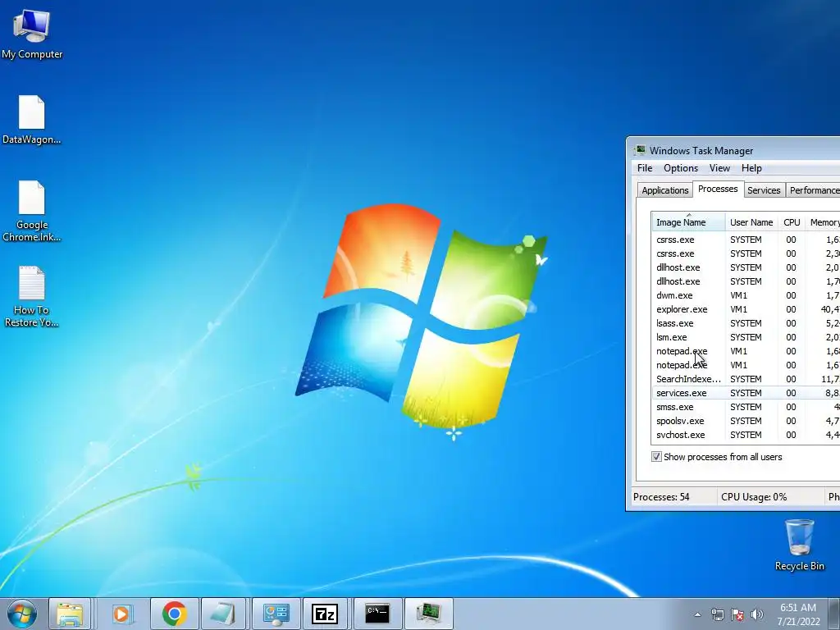Open the My Computer desktop icon
Image resolution: width=840 pixels, height=630 pixels.
point(32,34)
